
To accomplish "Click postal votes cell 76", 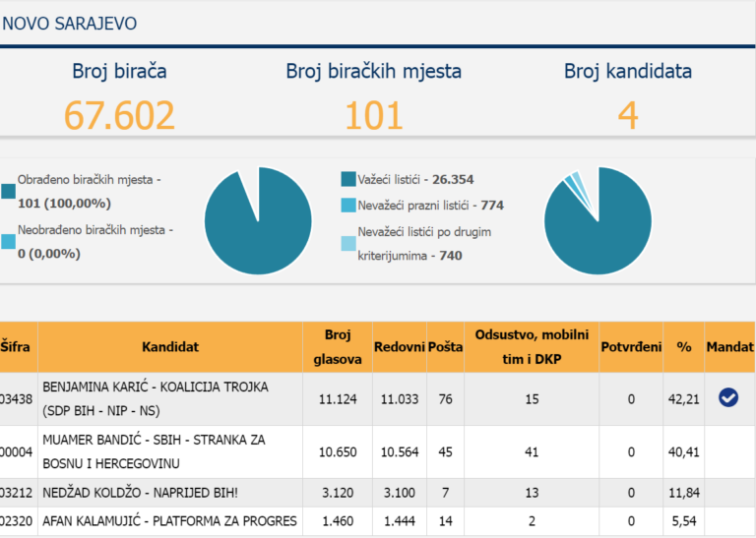I will pyautogui.click(x=446, y=398).
